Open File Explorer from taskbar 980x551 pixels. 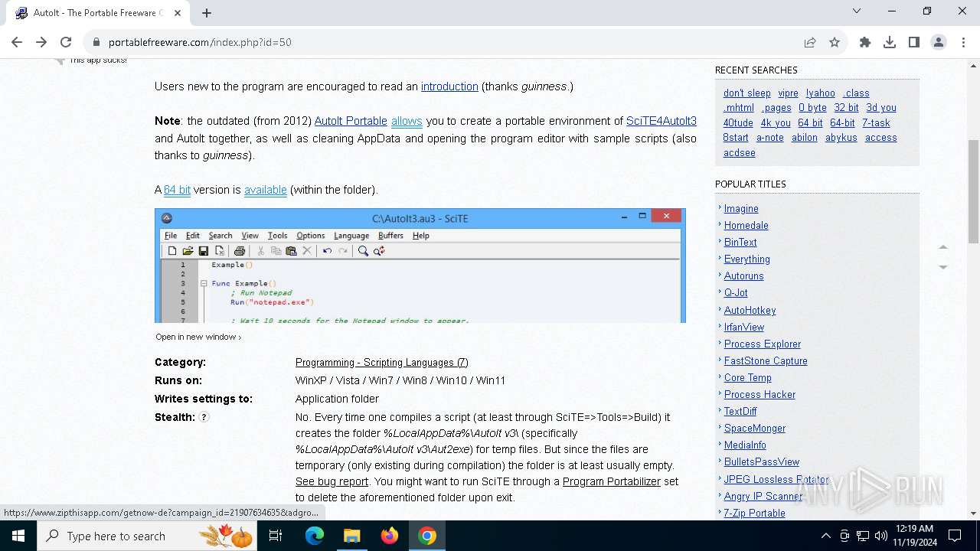tap(351, 536)
